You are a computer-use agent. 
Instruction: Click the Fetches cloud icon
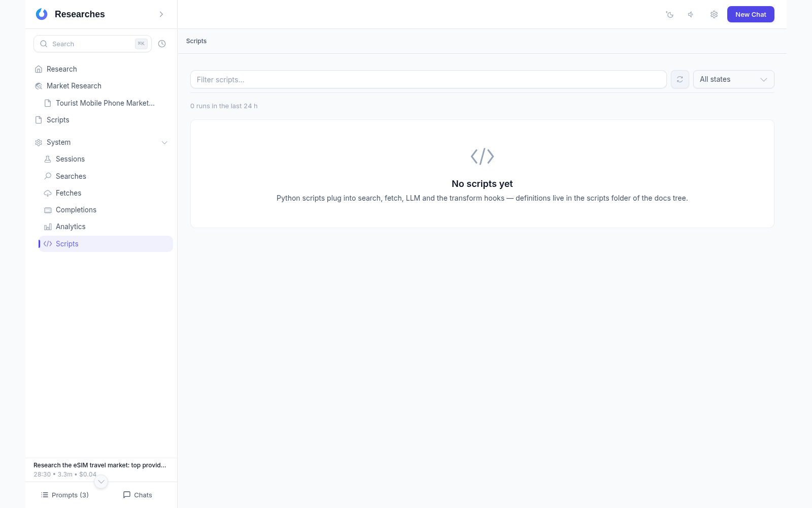point(48,193)
